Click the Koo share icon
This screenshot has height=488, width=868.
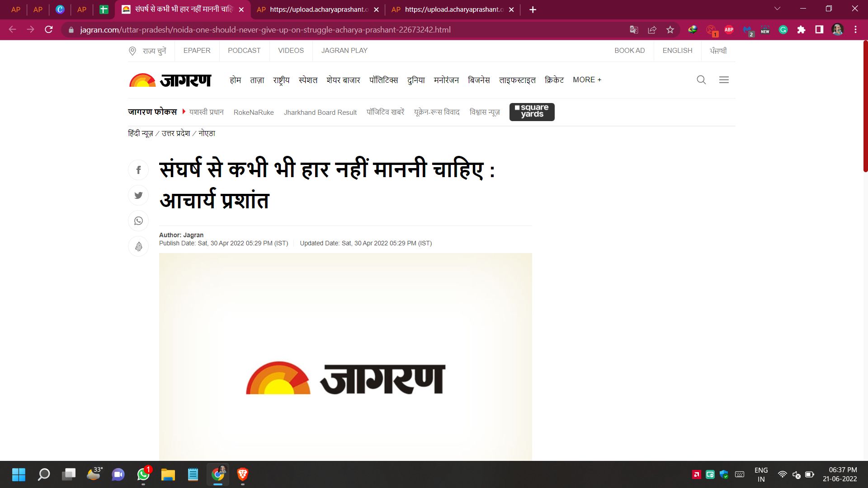click(x=138, y=246)
